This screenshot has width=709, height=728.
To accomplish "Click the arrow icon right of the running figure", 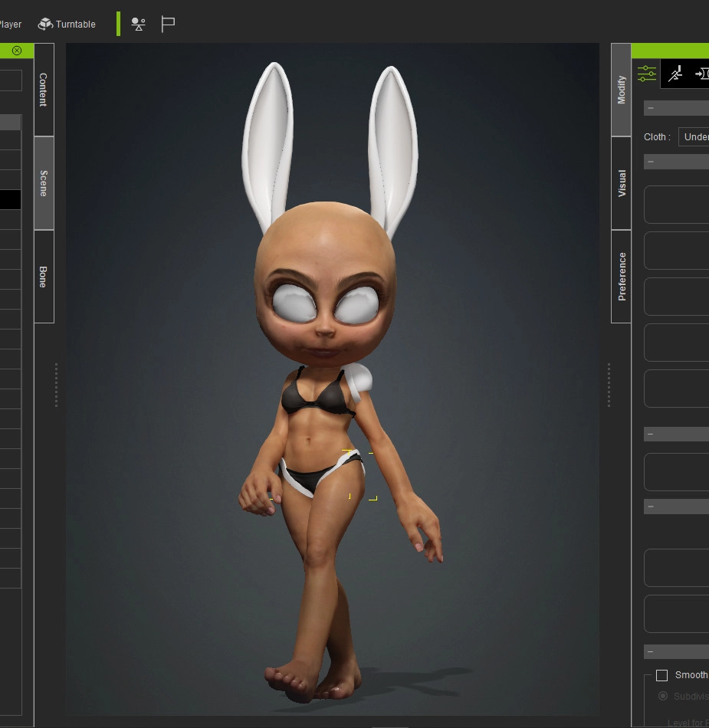I will (x=701, y=74).
